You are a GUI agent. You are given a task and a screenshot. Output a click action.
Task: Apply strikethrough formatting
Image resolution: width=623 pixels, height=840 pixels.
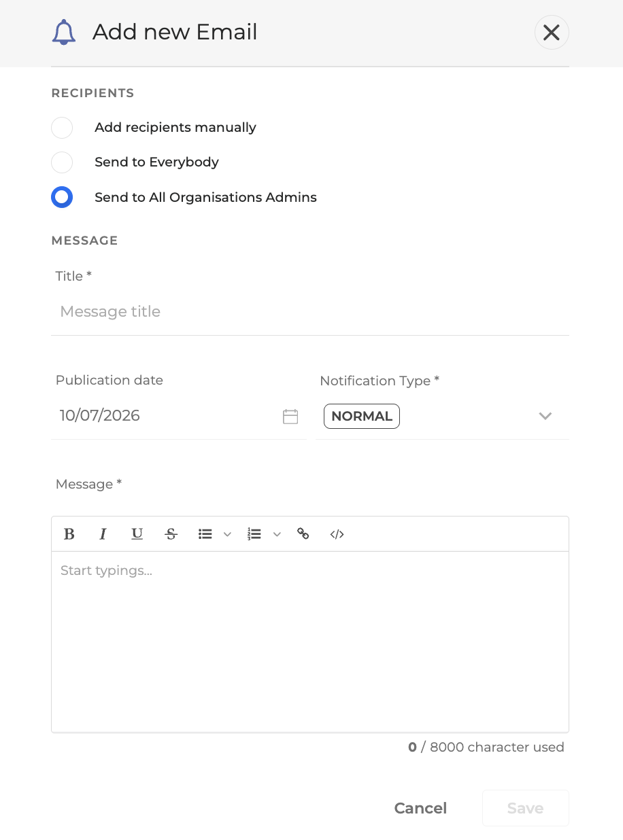[x=171, y=534]
